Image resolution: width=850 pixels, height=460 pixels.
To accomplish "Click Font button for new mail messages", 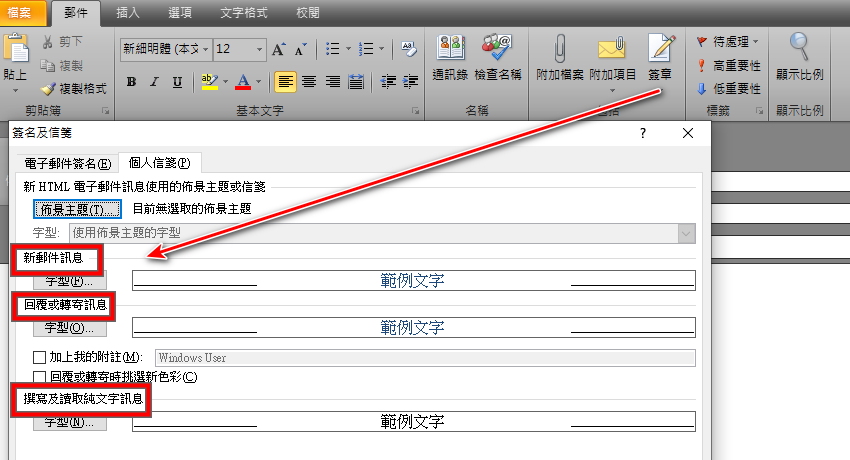I will (69, 281).
